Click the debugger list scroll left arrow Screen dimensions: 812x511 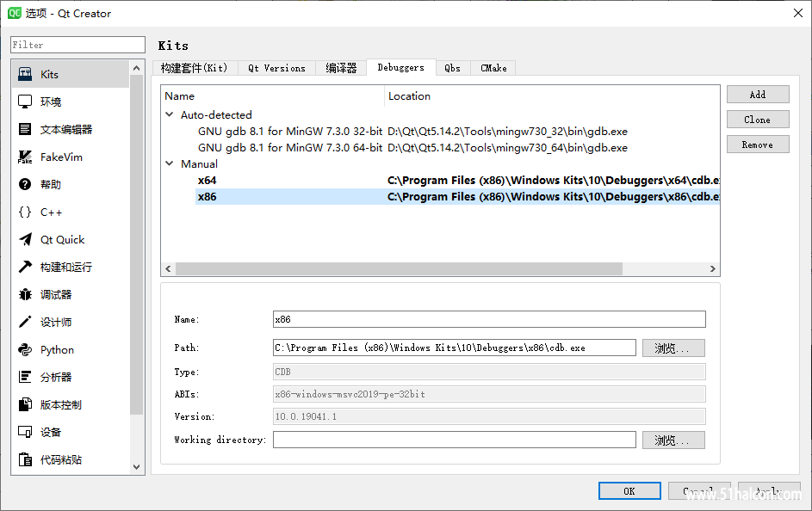click(x=168, y=268)
